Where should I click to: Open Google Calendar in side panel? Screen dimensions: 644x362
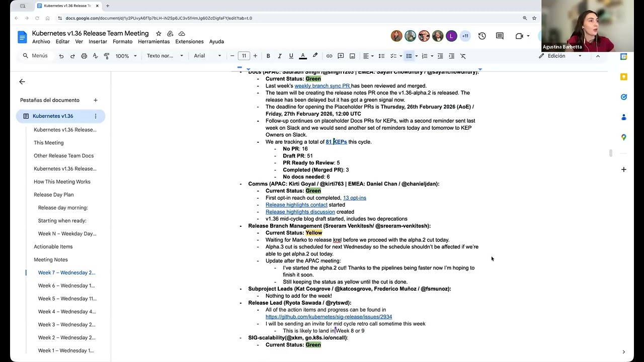[x=623, y=57]
